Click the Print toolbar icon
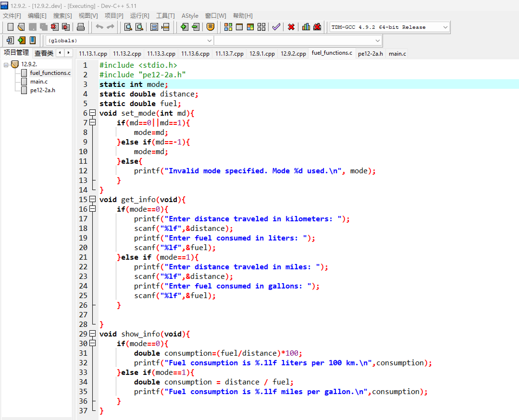This screenshot has height=420, width=519. click(x=80, y=27)
